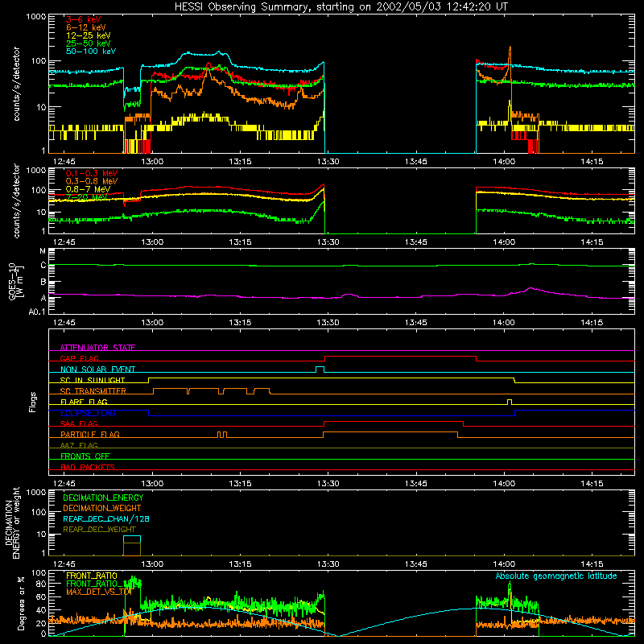644x644 pixels.
Task: Click the 40 tick label on Degrees axis
Action: point(41,610)
